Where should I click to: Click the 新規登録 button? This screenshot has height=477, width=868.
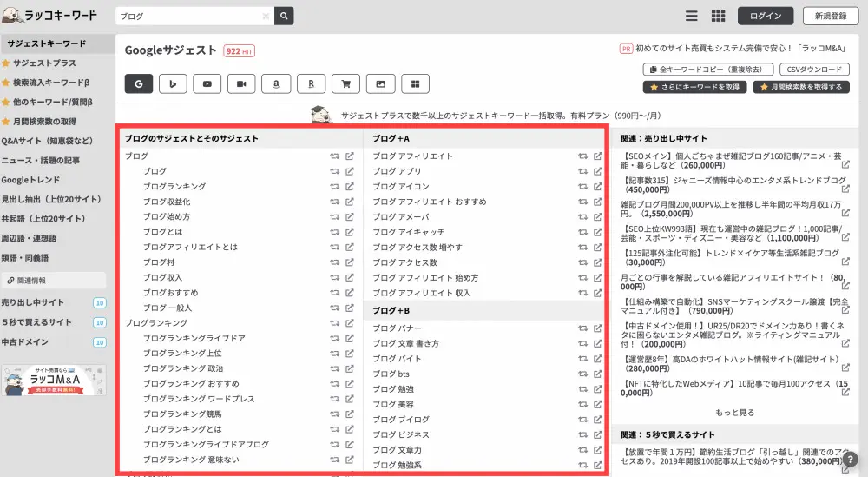pos(831,16)
